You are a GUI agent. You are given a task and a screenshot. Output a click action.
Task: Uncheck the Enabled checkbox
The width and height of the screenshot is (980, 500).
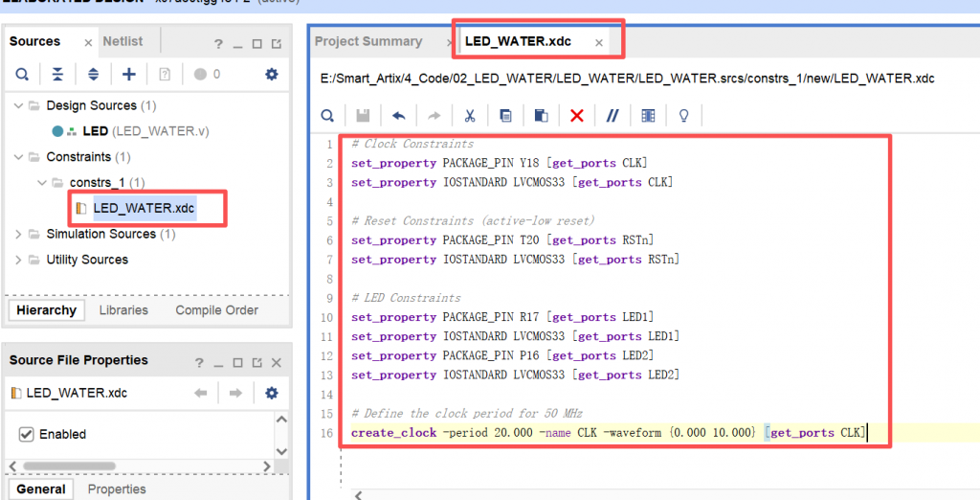point(27,435)
